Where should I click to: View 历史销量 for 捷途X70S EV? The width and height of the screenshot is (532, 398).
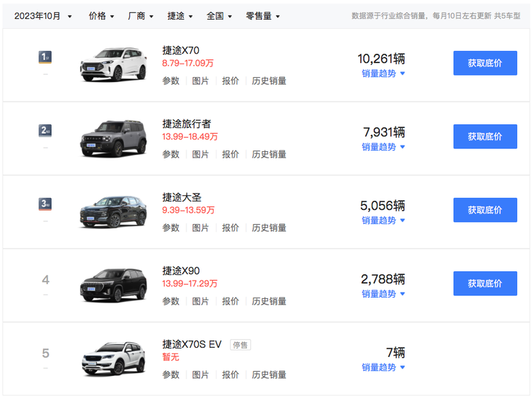(269, 375)
